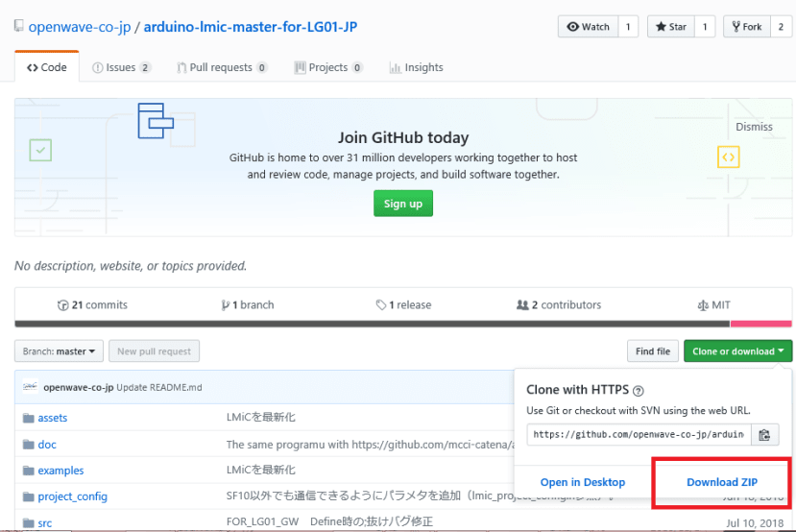Viewport: 796px width, 532px height.
Task: View the 21 commits history
Action: (x=92, y=305)
